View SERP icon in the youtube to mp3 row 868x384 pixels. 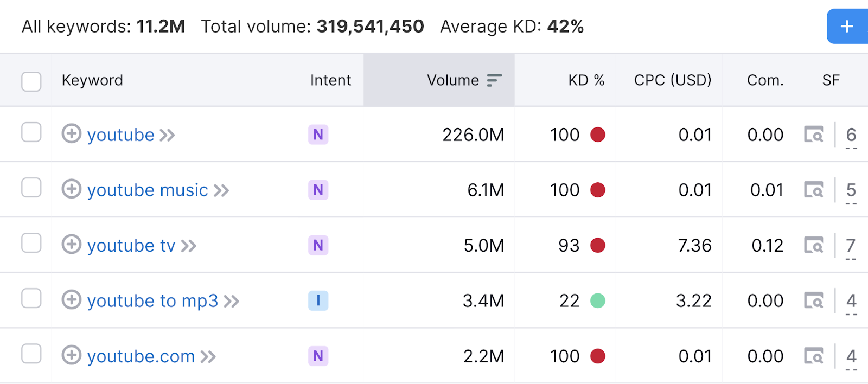(x=814, y=300)
